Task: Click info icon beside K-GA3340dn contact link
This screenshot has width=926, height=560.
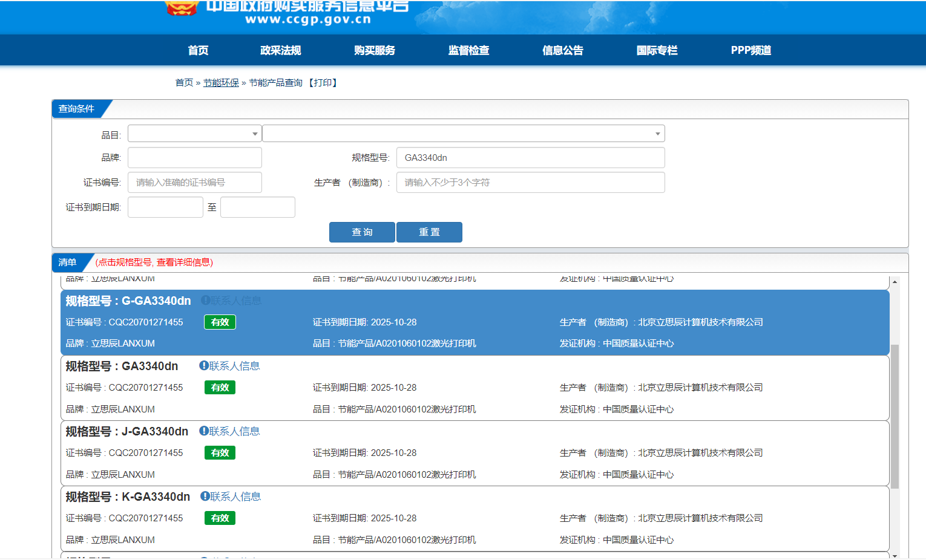Action: pos(205,497)
